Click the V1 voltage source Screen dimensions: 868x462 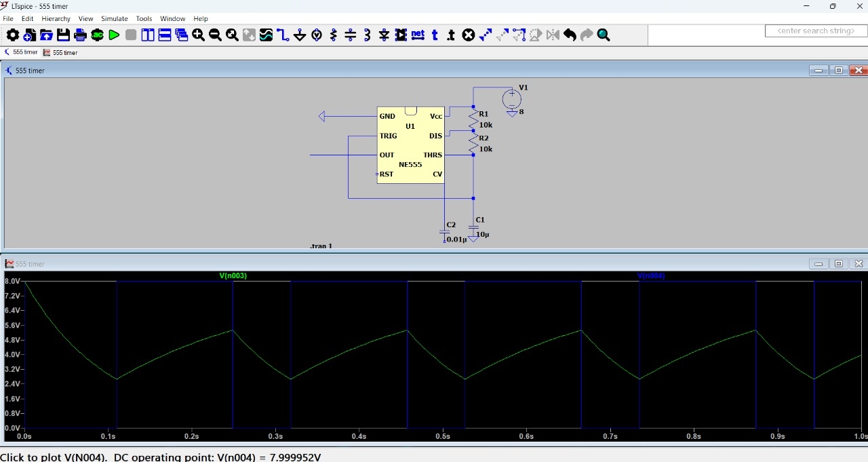(512, 99)
